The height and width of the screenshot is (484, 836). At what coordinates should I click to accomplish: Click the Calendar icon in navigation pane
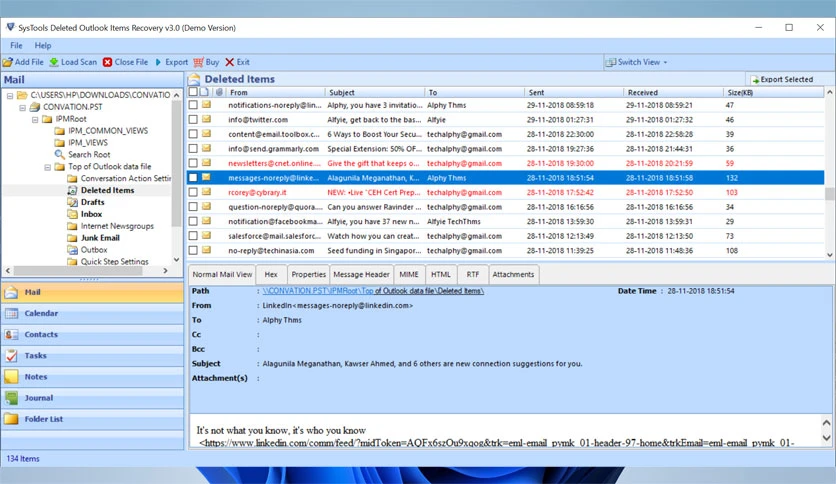pos(11,313)
